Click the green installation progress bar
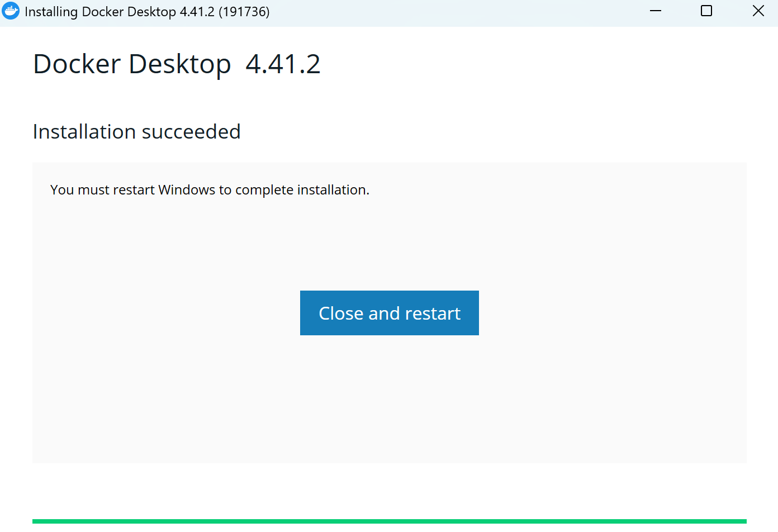 tap(389, 521)
